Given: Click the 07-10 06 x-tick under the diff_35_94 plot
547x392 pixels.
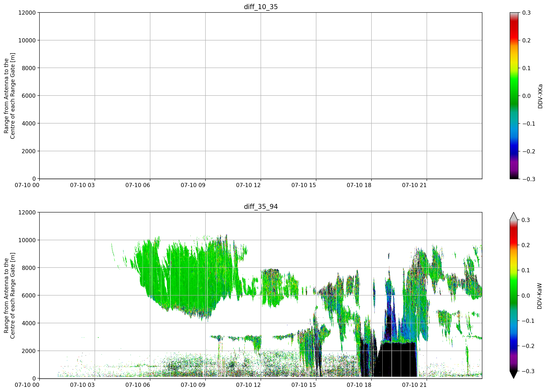Looking at the screenshot, I should coord(138,385).
